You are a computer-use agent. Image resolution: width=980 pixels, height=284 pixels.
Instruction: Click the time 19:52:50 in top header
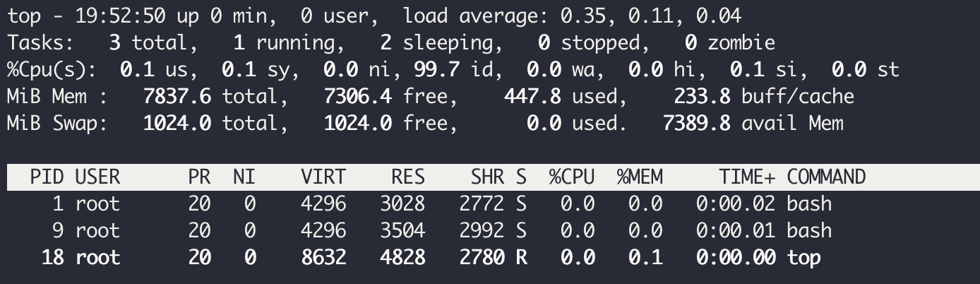(x=120, y=16)
